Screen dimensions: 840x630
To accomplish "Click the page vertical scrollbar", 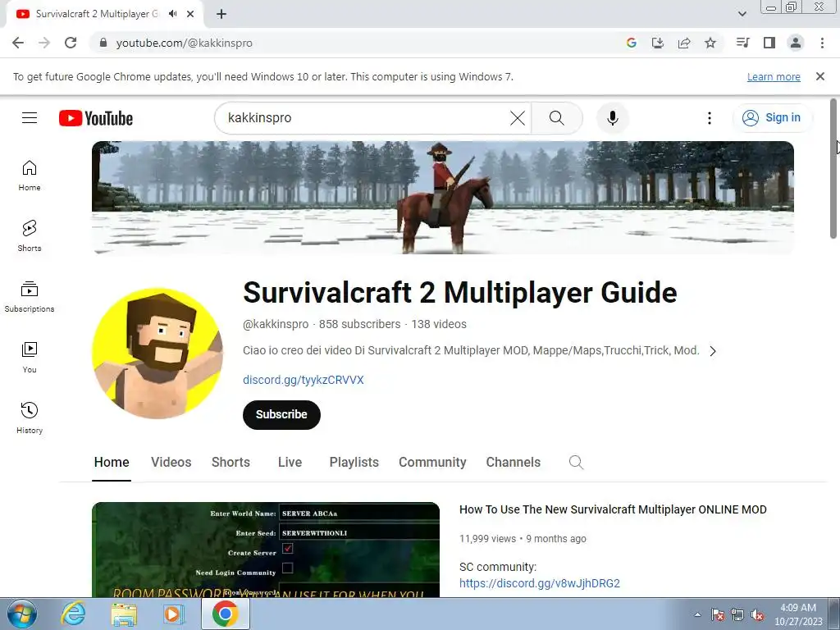I will 833,169.
